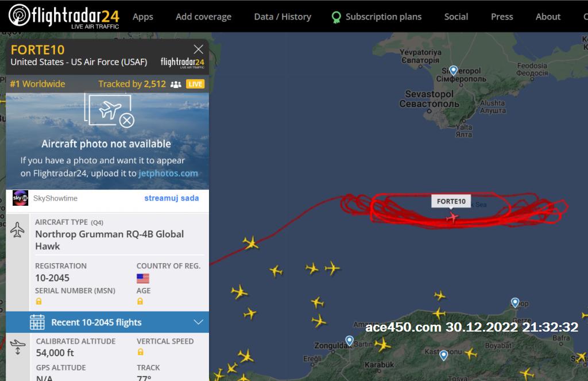Expand Recent 10-2045 flights chevron

pos(198,322)
